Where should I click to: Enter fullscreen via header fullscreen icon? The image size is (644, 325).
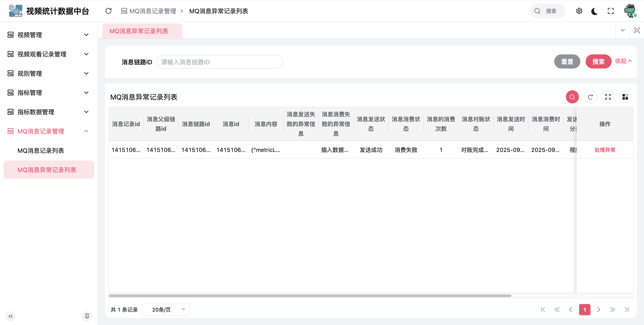[x=610, y=11]
